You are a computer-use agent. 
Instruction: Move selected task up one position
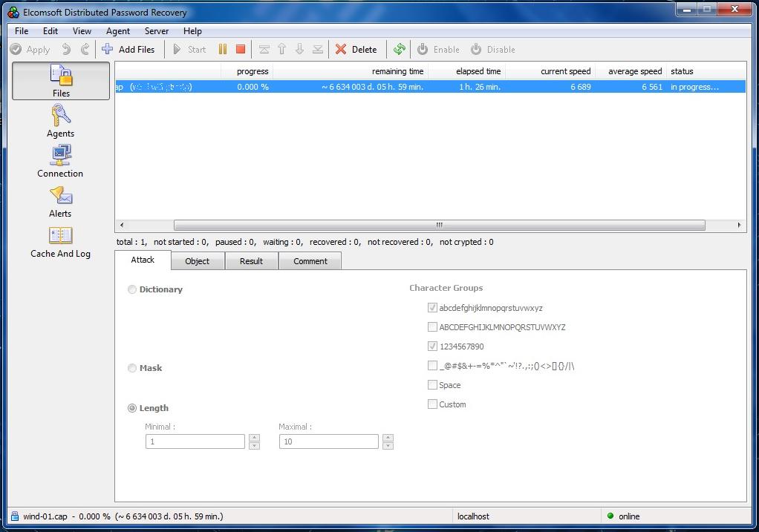(281, 49)
